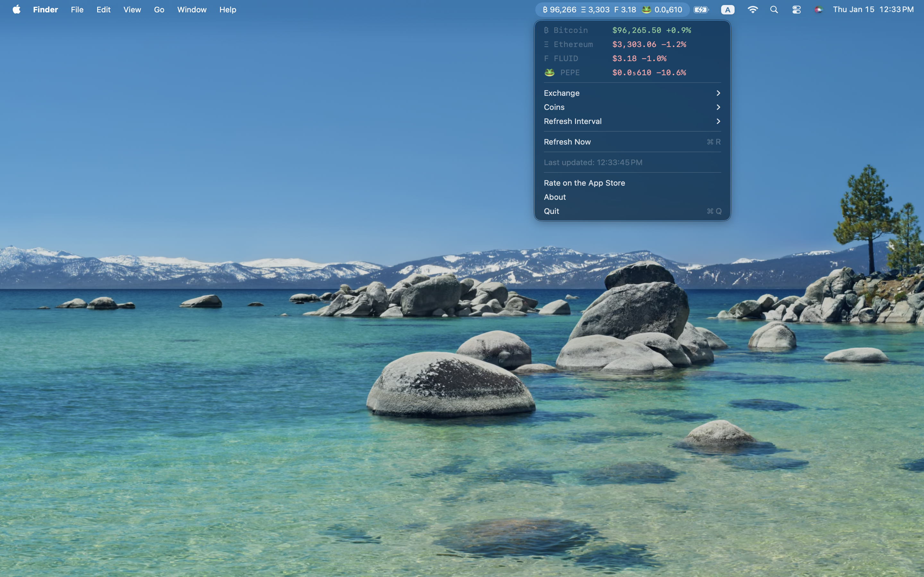Click the Siri icon in the menu bar

(x=818, y=10)
